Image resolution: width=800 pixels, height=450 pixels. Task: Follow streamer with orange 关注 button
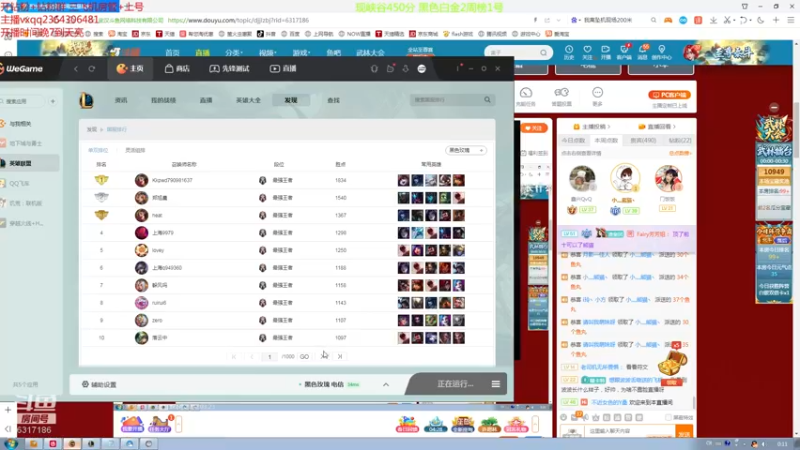pyautogui.click(x=534, y=128)
